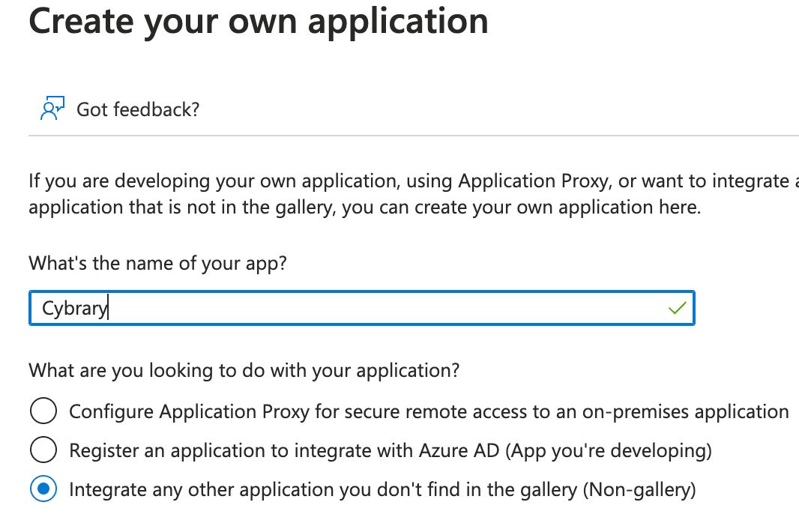799x532 pixels.
Task: Click the 'What's the name of your app?' label
Action: 157,263
